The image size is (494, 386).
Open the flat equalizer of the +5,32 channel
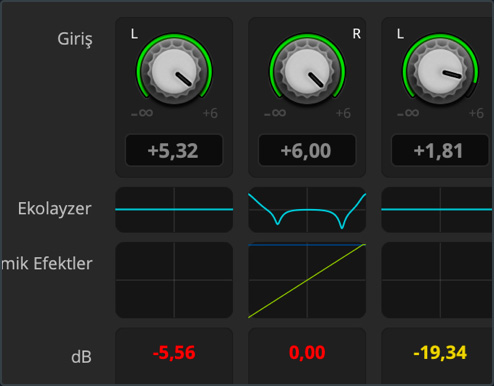(174, 210)
